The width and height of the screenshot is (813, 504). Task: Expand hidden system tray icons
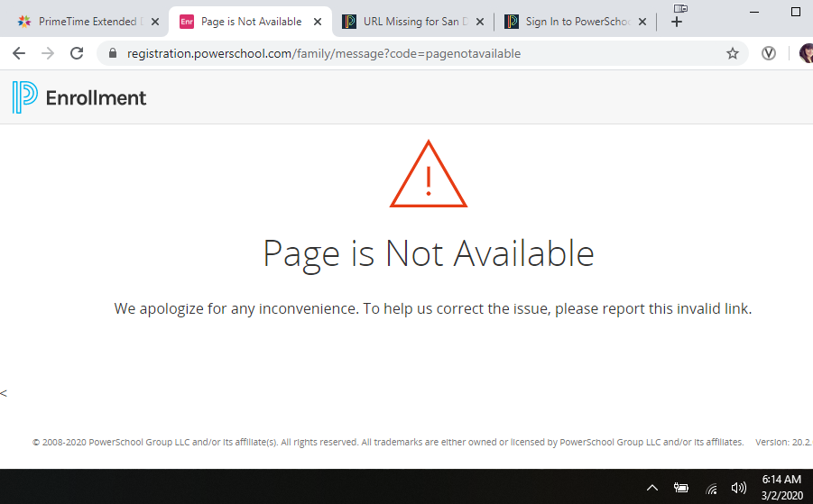click(652, 488)
